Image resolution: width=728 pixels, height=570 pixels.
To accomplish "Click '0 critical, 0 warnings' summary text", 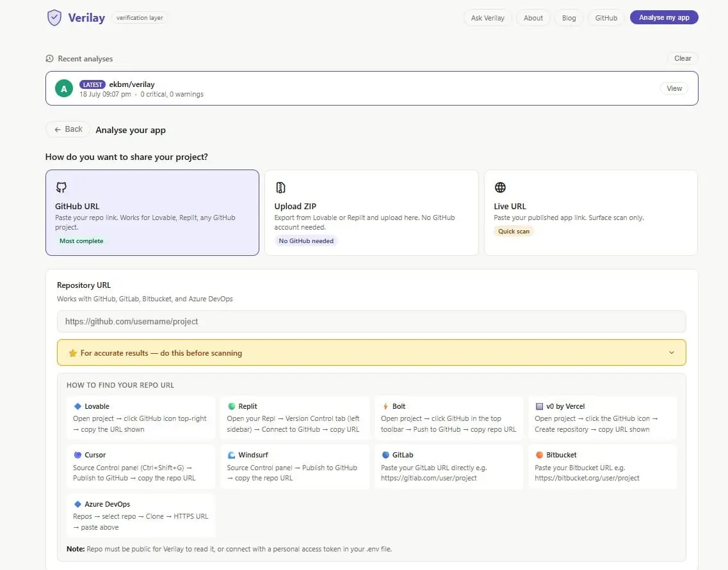I will tap(172, 94).
